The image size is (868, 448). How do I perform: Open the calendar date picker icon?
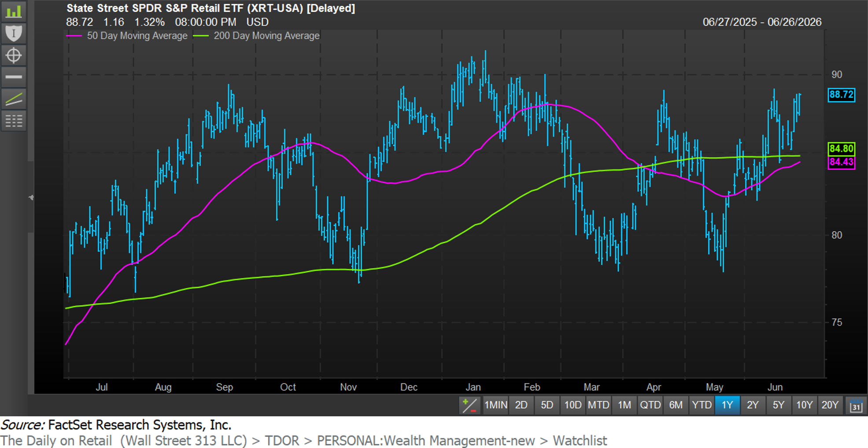point(856,405)
